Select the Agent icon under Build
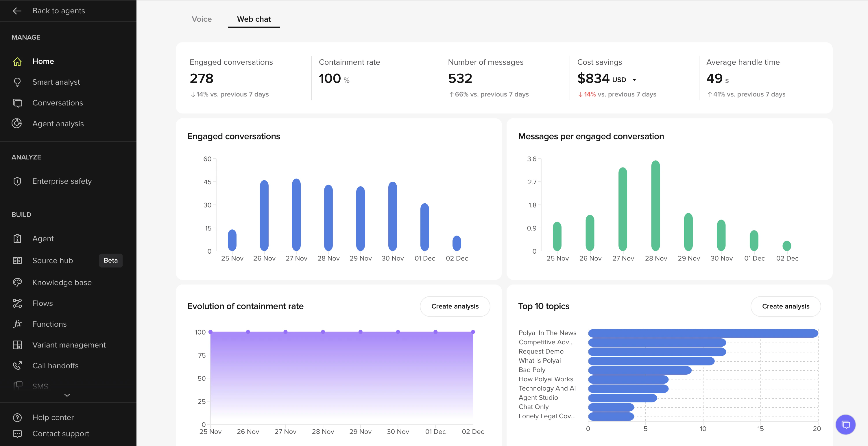Screen dimensions: 868x446 17,238
